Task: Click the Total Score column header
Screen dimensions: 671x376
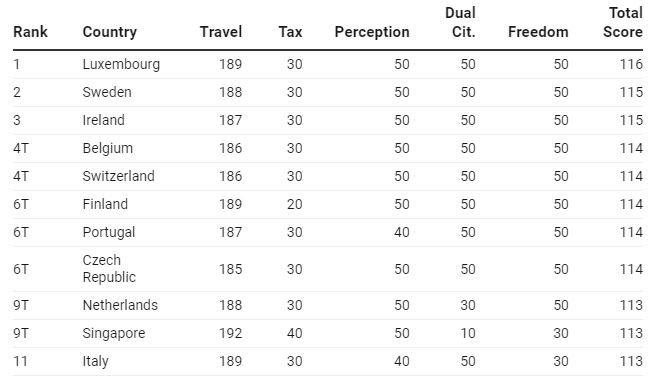Action: click(x=623, y=22)
